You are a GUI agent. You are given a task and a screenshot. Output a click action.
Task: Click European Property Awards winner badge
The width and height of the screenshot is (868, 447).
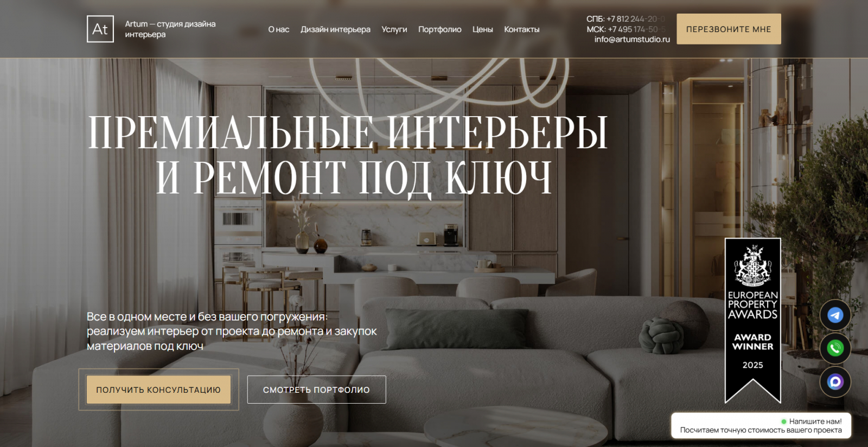click(x=752, y=321)
